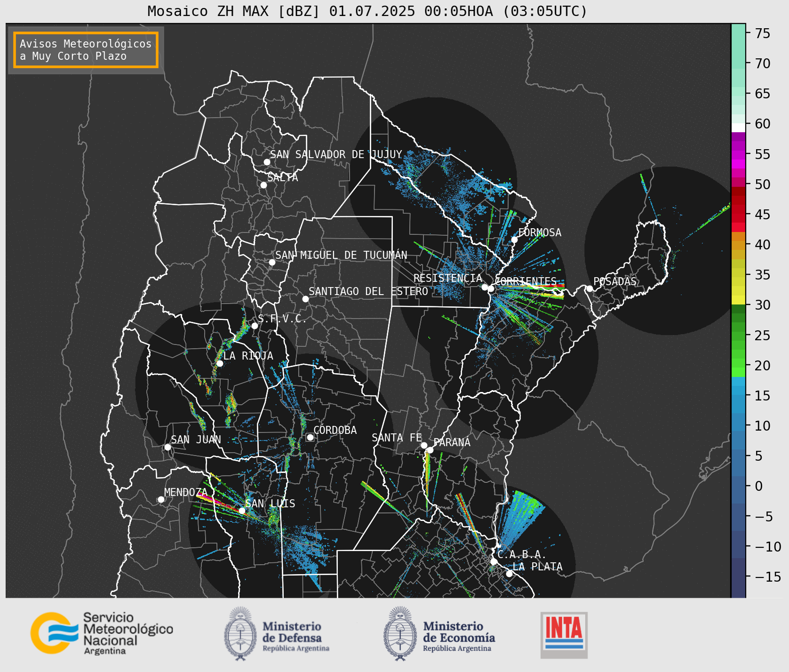Select the RESISTENCIA city marker

(485, 287)
